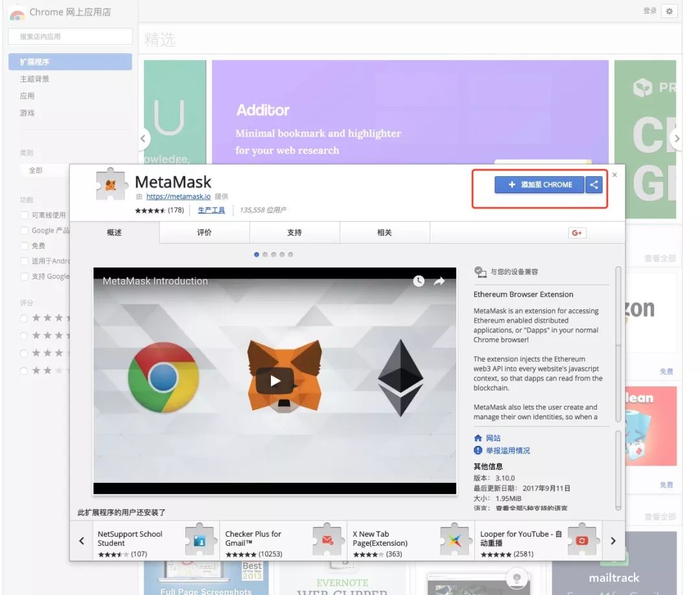Image resolution: width=700 pixels, height=595 pixels.
Task: Open Looper for YouTube extension card
Action: [538, 541]
